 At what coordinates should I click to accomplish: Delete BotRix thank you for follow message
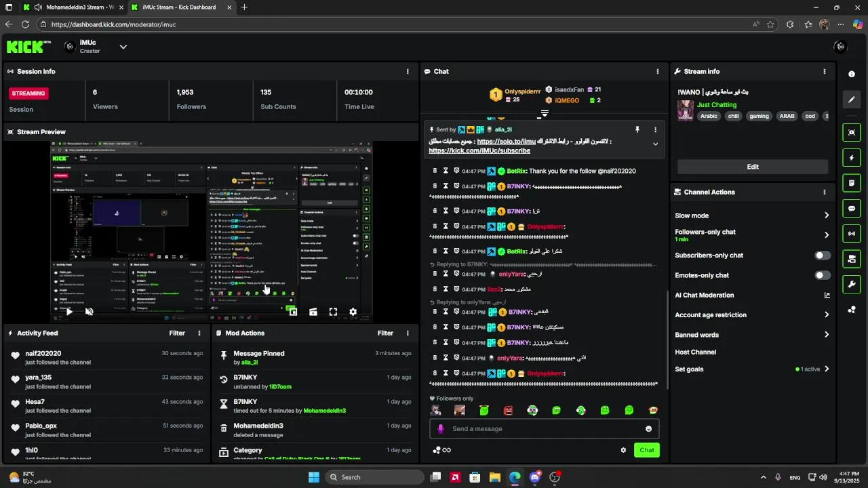point(435,171)
